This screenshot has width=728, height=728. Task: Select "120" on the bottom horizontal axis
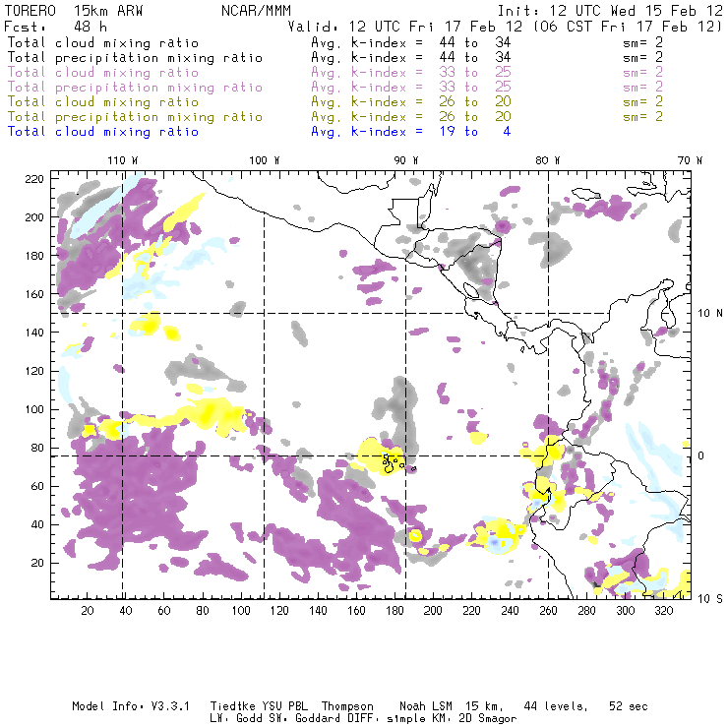click(x=279, y=611)
